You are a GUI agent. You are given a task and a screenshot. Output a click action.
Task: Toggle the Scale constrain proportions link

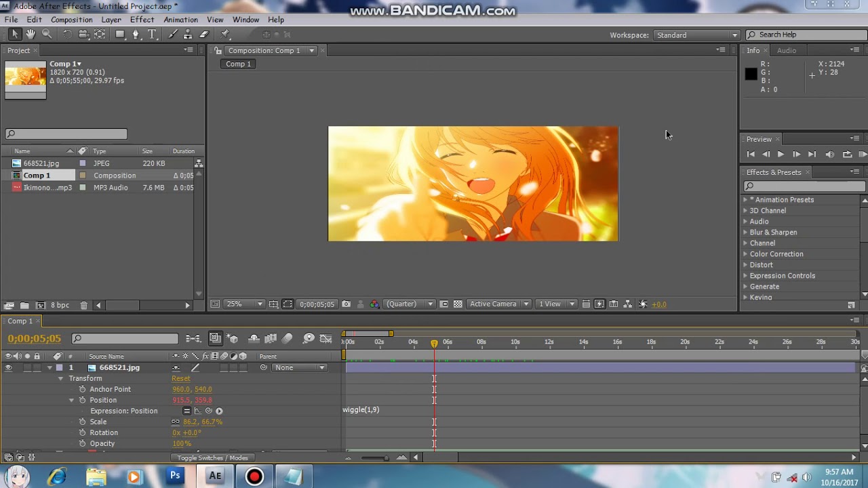click(x=176, y=422)
